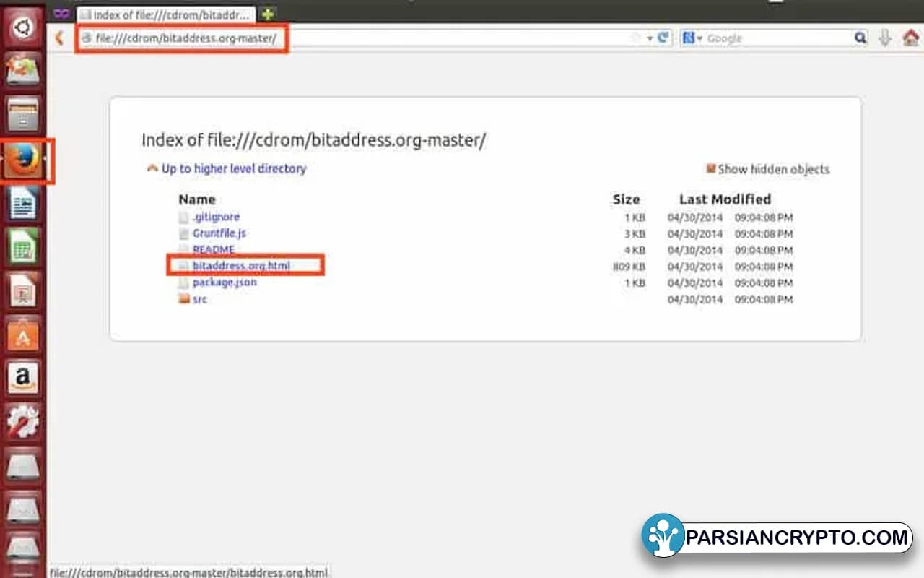Toggle the Show hidden objects checkbox
Screen dimensions: 924x578
tap(711, 169)
